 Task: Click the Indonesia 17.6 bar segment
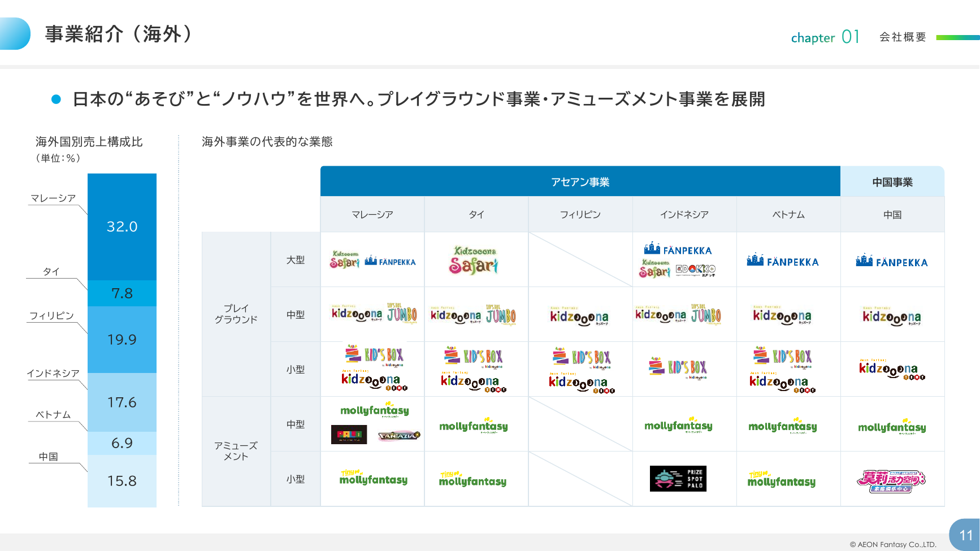coord(122,402)
